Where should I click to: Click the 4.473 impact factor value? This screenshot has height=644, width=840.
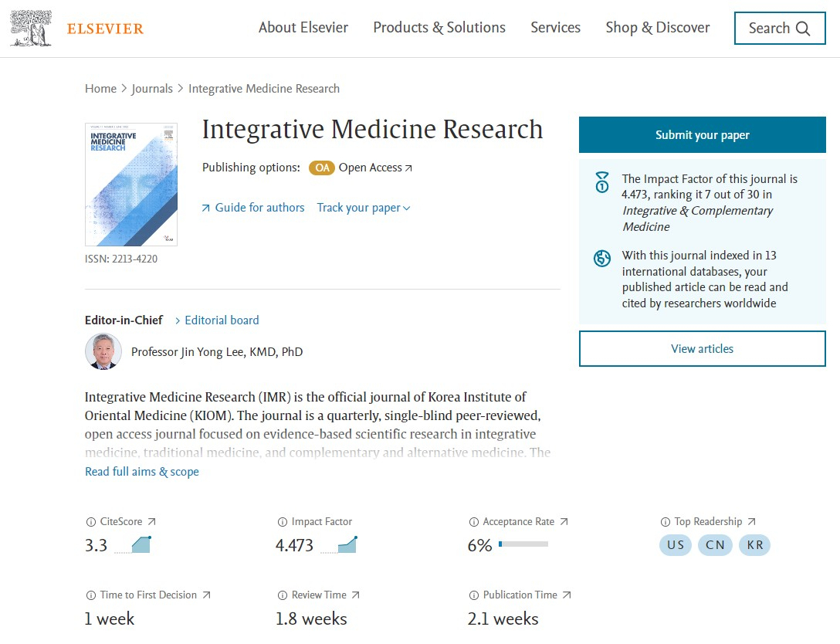tap(294, 545)
